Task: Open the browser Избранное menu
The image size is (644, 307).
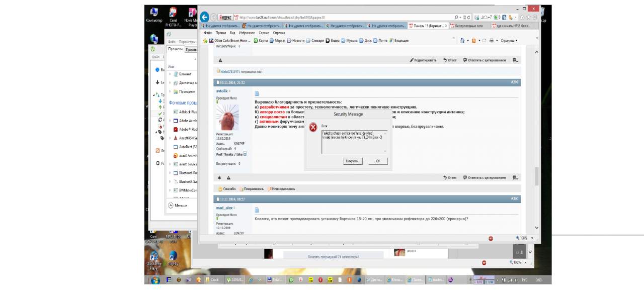Action: coord(247,33)
